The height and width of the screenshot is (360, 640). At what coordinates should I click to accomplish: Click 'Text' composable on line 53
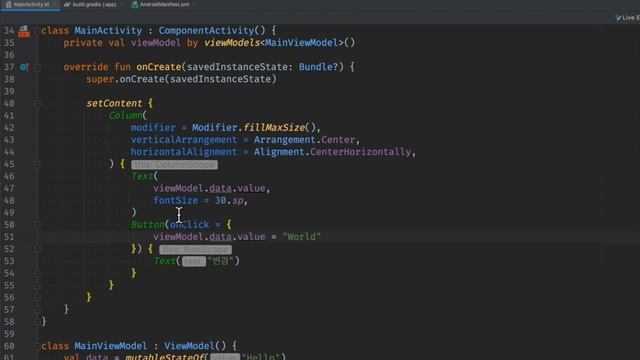[x=164, y=261]
